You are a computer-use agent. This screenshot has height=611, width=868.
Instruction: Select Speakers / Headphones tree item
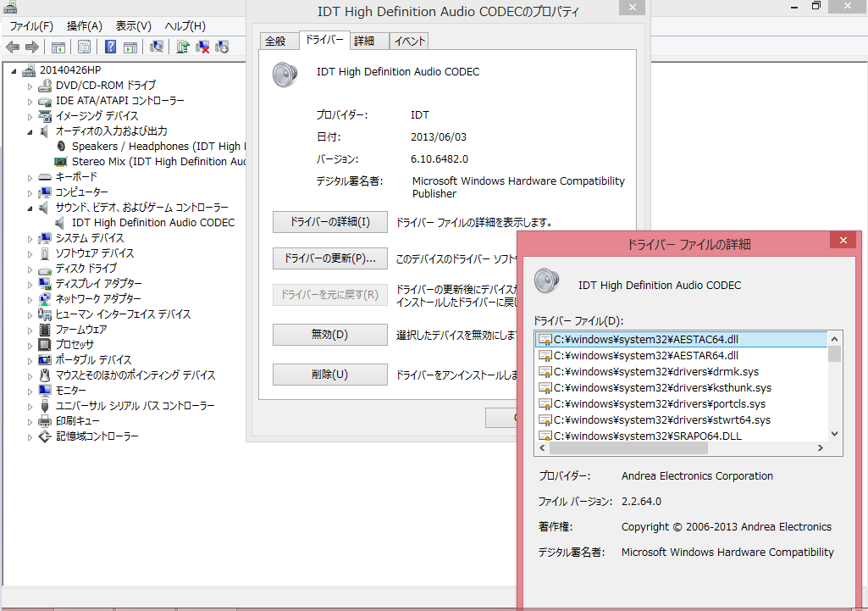click(x=158, y=147)
